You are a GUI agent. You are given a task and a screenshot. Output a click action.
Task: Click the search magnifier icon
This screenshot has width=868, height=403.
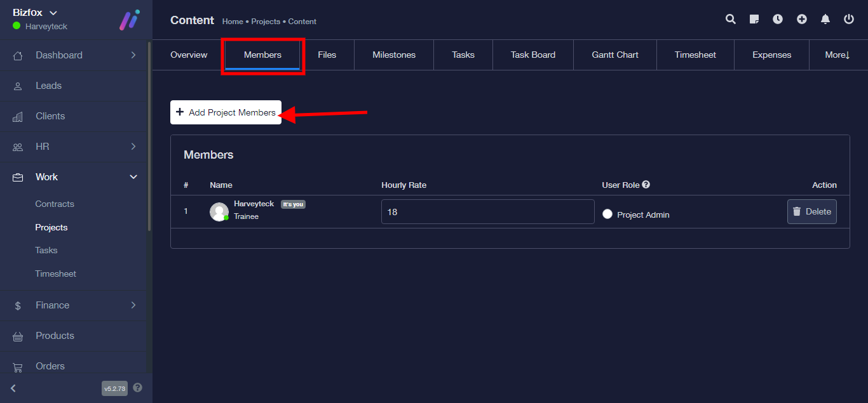coord(731,20)
